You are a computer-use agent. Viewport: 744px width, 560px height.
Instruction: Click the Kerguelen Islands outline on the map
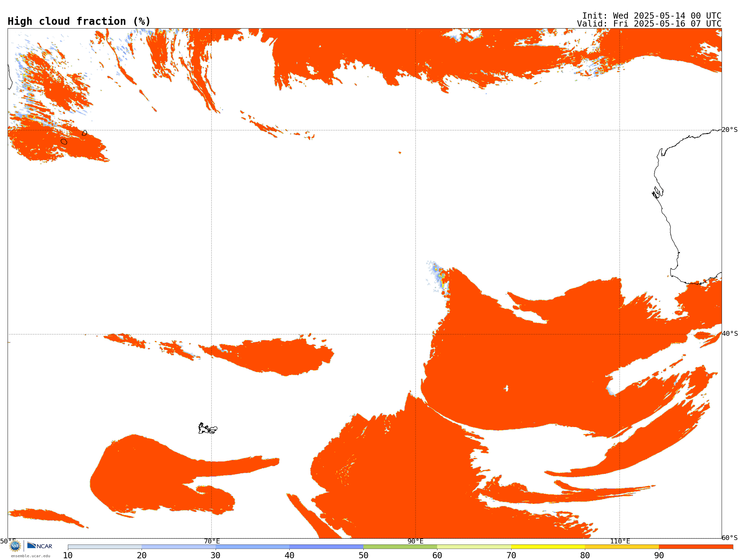pos(208,428)
